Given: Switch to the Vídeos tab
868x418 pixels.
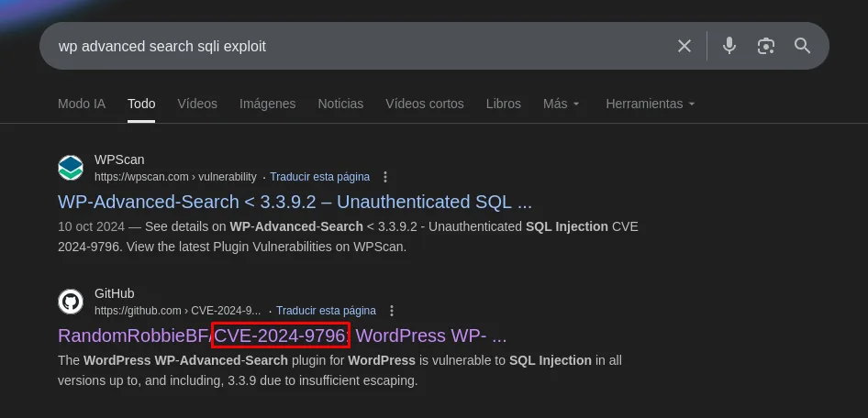Looking at the screenshot, I should tap(197, 104).
